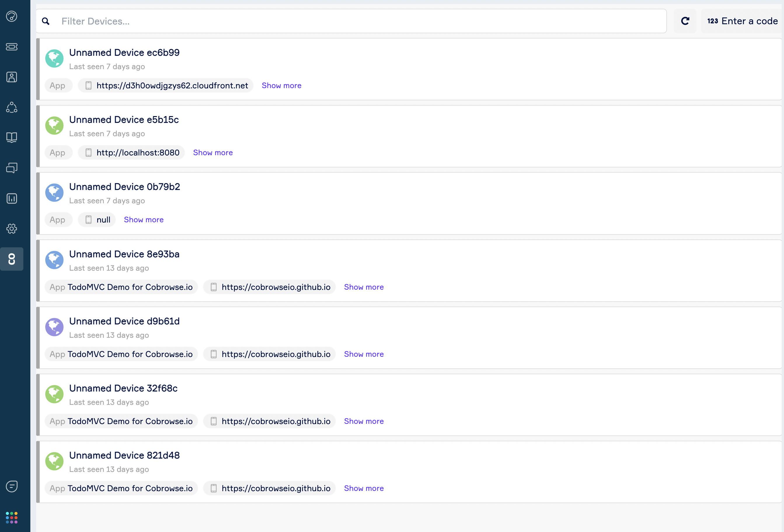784x532 pixels.
Task: Click 'Last seen 13 days ago' under 8e93ba
Action: click(109, 268)
